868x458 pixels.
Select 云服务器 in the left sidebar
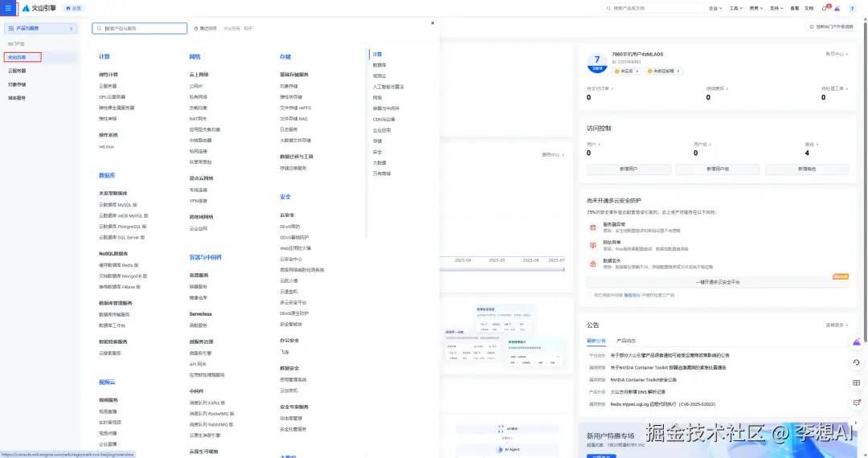(17, 71)
